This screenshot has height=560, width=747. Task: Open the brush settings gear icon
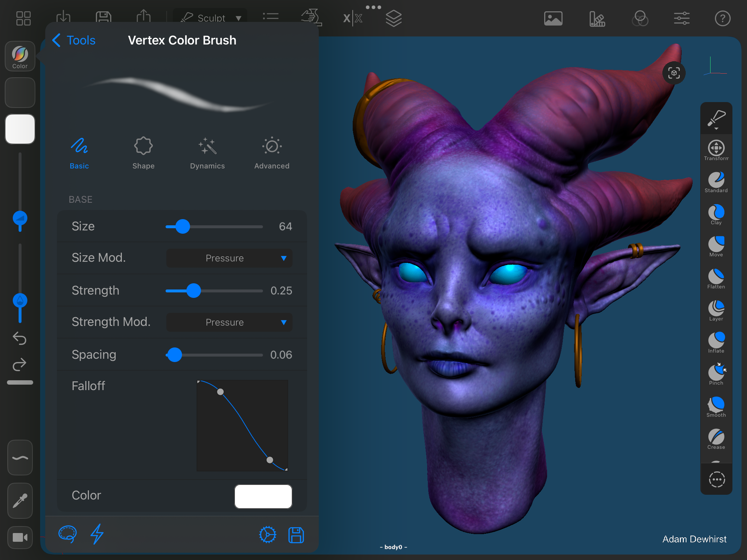click(x=267, y=535)
